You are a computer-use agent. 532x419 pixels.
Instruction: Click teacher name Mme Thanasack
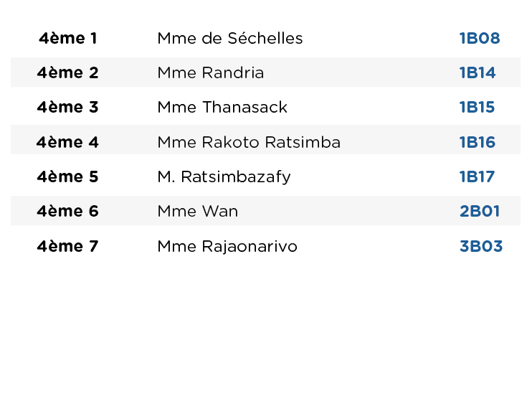[x=222, y=108]
